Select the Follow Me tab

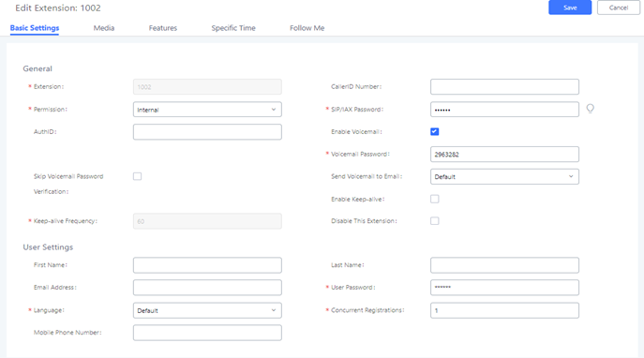[307, 28]
